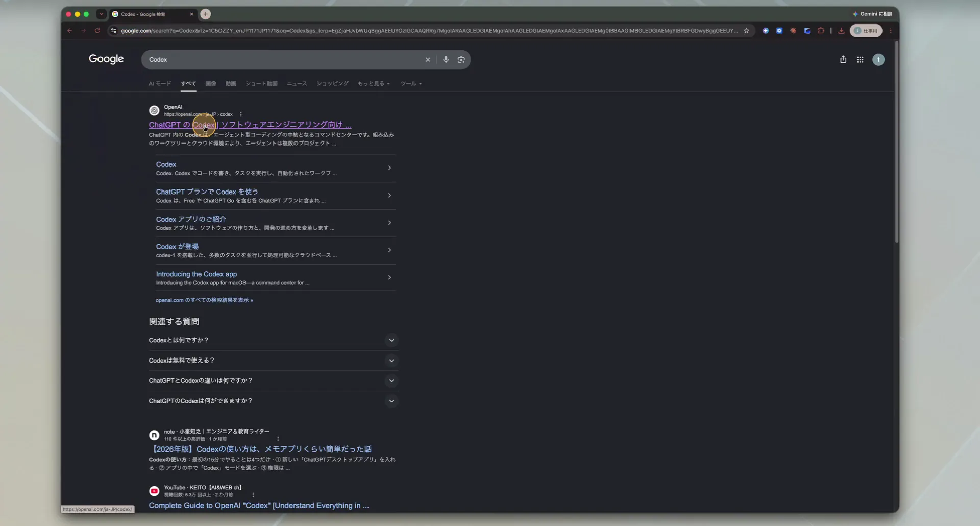Open the ツール dropdown
Viewport: 980px width, 526px height.
pos(411,84)
